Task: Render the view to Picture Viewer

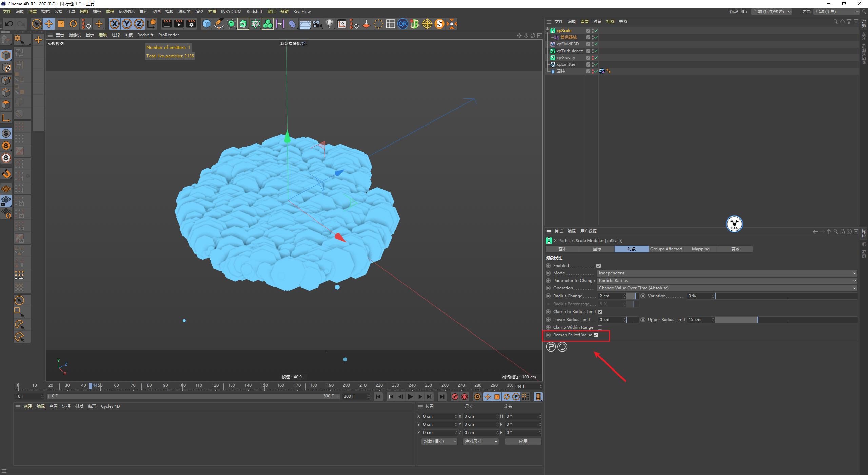Action: (x=179, y=24)
